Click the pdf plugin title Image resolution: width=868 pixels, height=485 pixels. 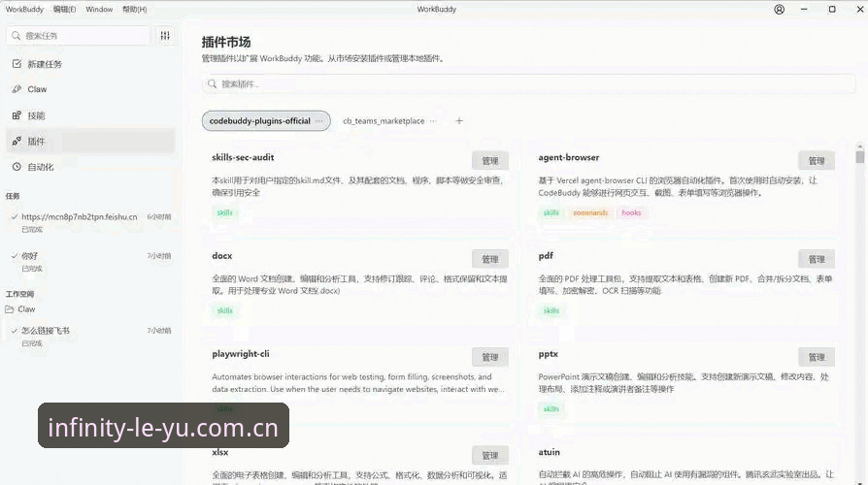click(x=546, y=256)
